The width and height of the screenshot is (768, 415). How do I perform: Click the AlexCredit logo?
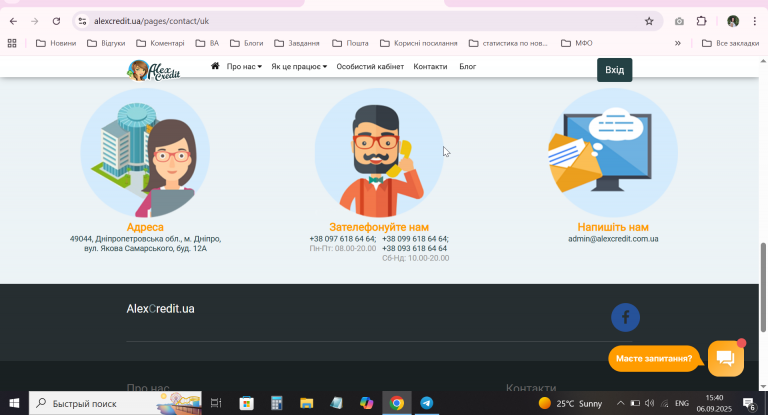pos(154,71)
